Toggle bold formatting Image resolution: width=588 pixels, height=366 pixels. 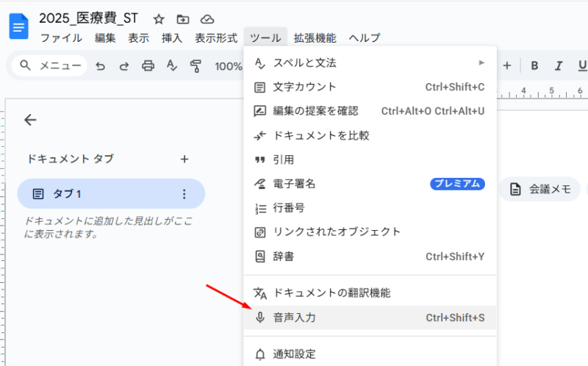[534, 66]
